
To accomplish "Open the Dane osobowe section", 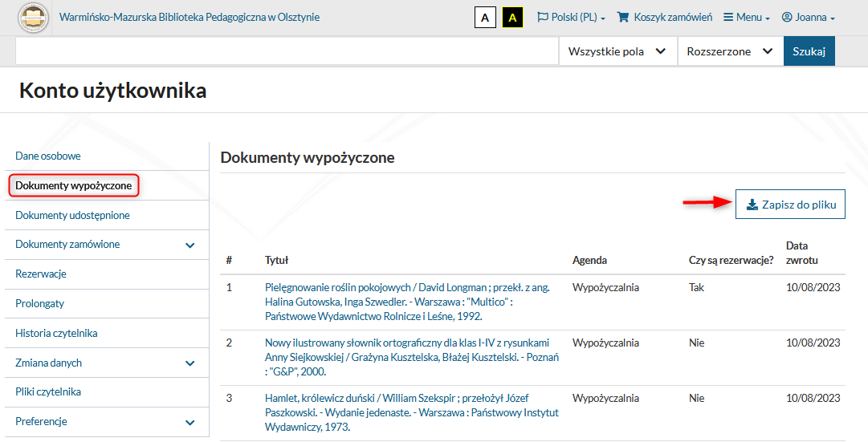I will pyautogui.click(x=48, y=156).
